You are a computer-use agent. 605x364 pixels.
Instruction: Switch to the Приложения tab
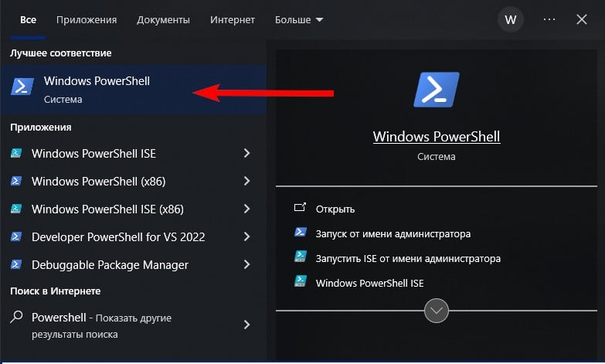87,20
